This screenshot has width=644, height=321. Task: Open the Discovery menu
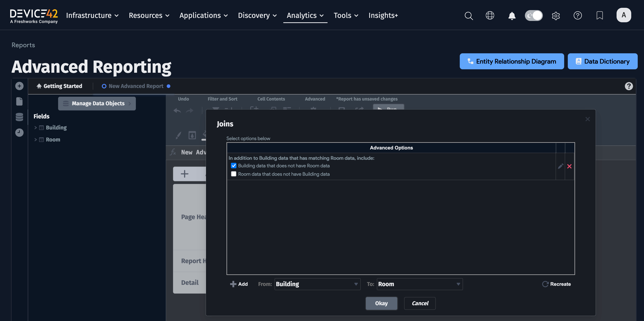(257, 15)
